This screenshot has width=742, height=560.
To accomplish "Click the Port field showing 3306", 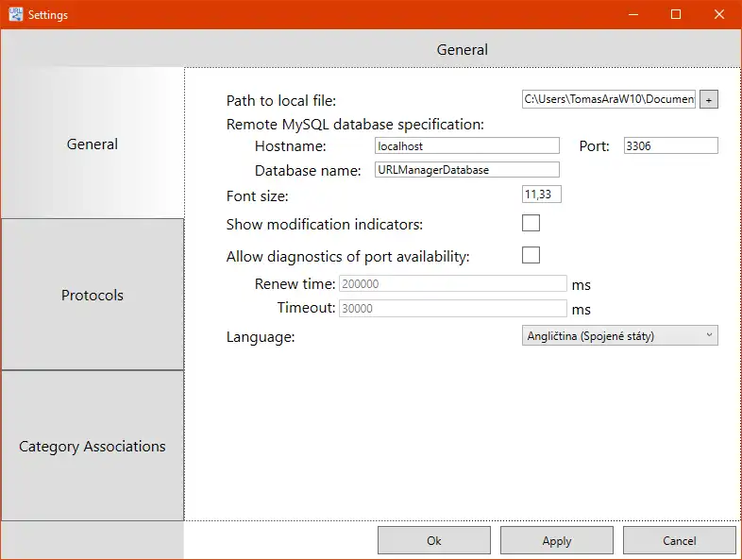I will pyautogui.click(x=670, y=145).
